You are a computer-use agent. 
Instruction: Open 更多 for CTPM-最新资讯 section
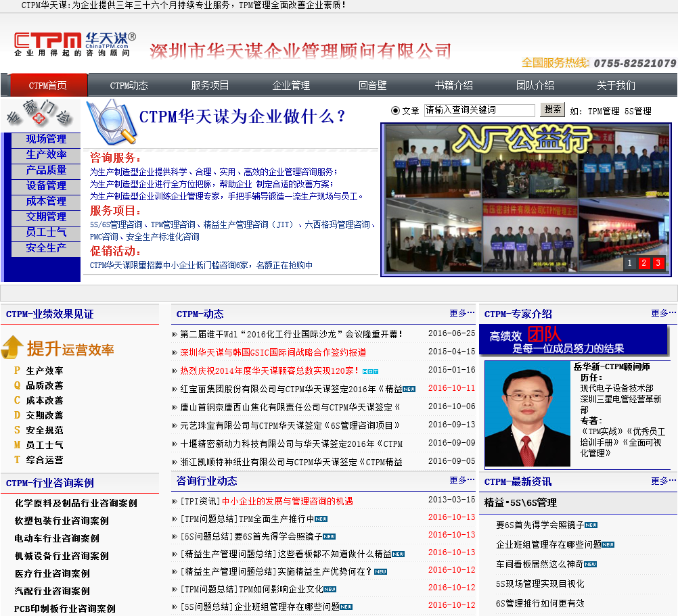point(664,480)
